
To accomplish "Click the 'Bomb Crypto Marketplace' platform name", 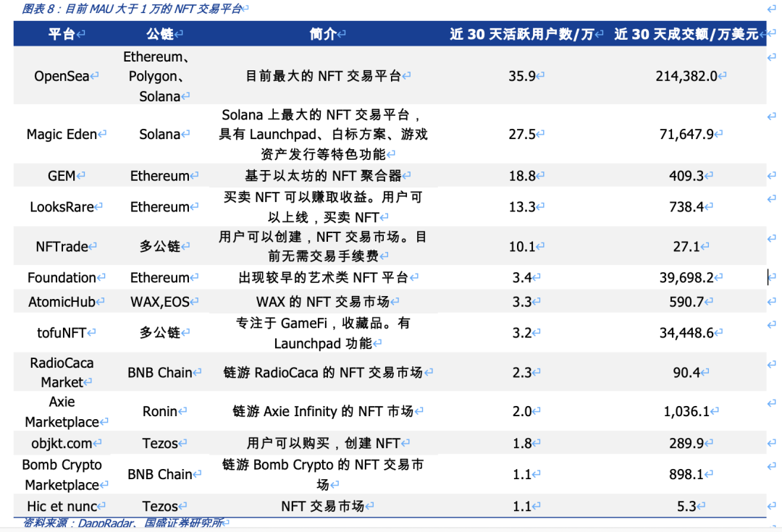I will click(x=62, y=475).
